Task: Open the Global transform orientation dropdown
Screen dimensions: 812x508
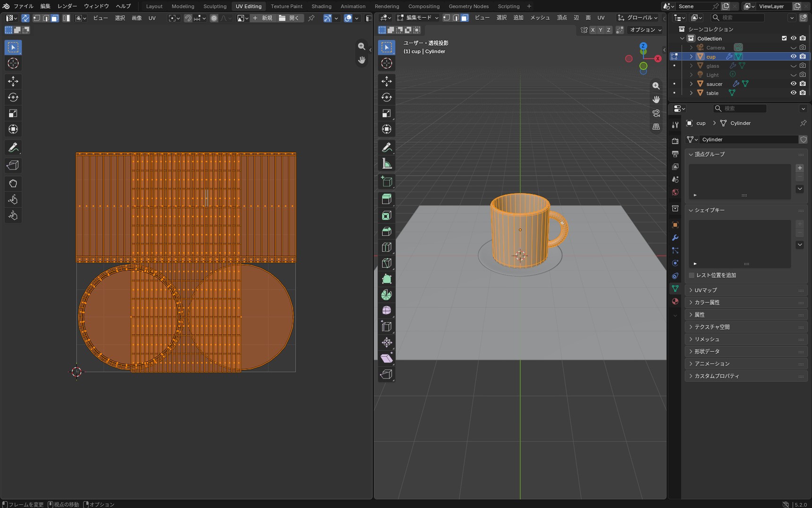Action: [638, 17]
